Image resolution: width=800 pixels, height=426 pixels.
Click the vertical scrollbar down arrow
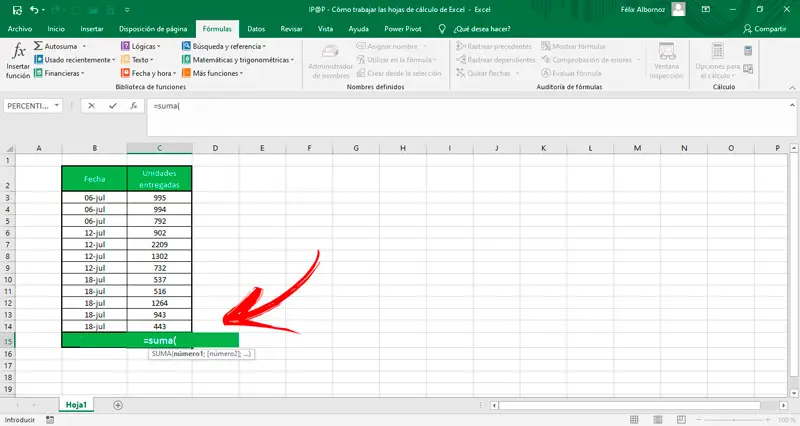click(793, 393)
